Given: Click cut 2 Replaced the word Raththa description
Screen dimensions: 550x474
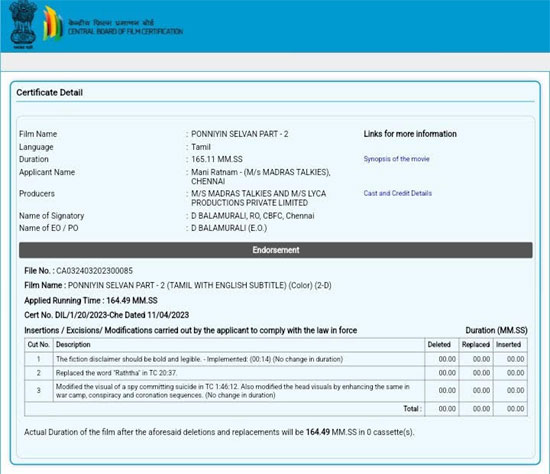Looking at the screenshot, I should [116, 373].
